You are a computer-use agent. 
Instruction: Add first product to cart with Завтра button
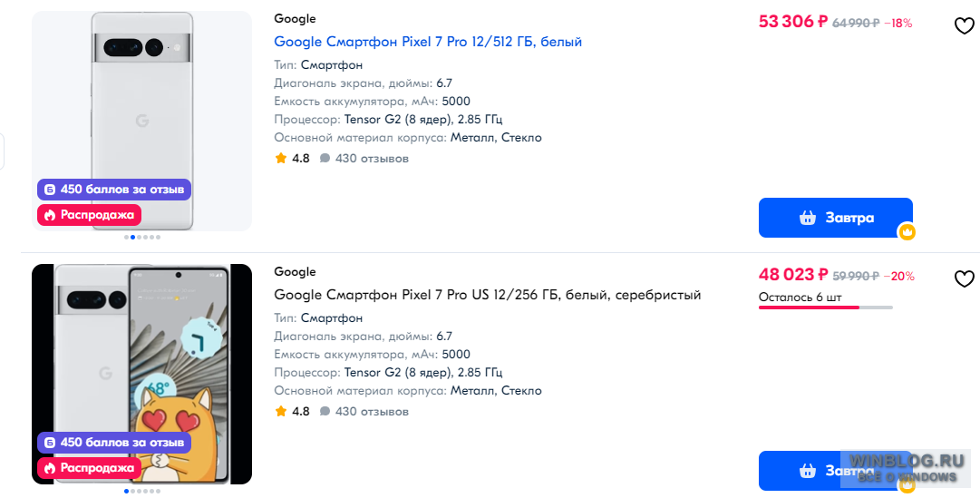pos(836,218)
